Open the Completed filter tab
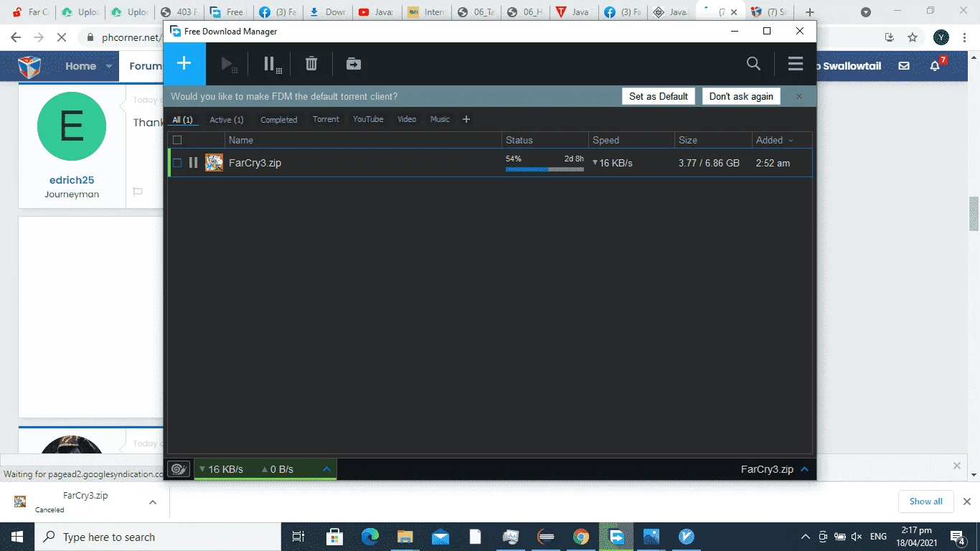The image size is (980, 551). click(279, 120)
